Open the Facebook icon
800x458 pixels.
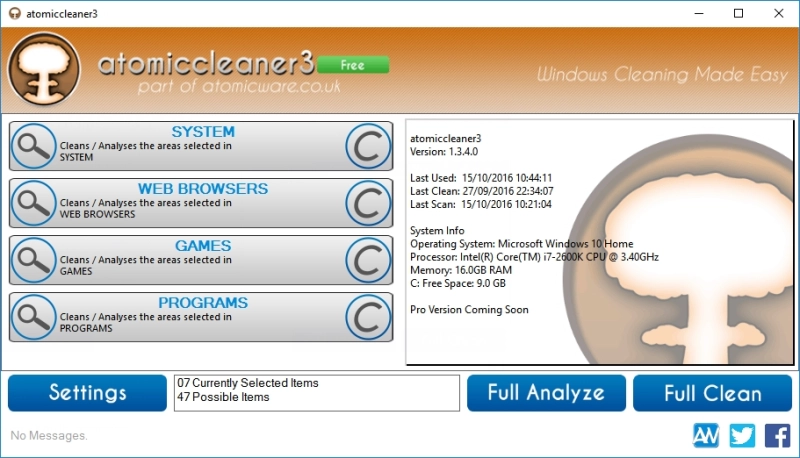(778, 436)
